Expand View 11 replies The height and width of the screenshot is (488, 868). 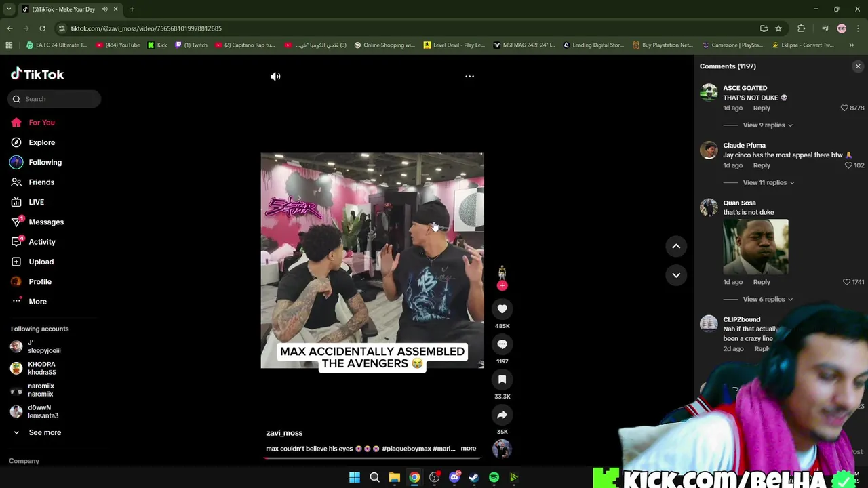(x=769, y=182)
